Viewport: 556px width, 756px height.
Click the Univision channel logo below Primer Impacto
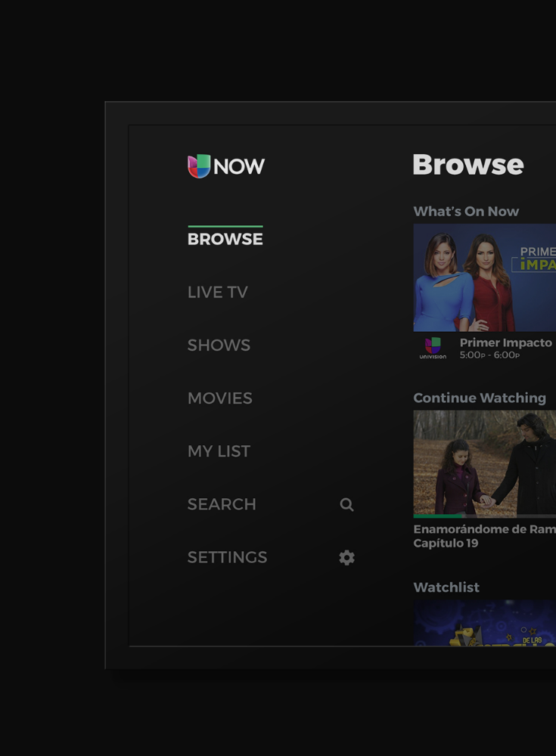click(x=433, y=348)
